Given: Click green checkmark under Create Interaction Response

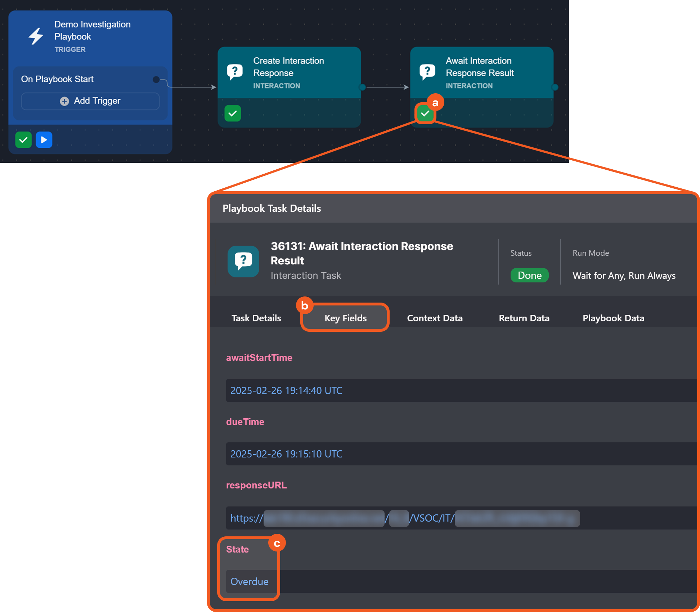Looking at the screenshot, I should (233, 113).
